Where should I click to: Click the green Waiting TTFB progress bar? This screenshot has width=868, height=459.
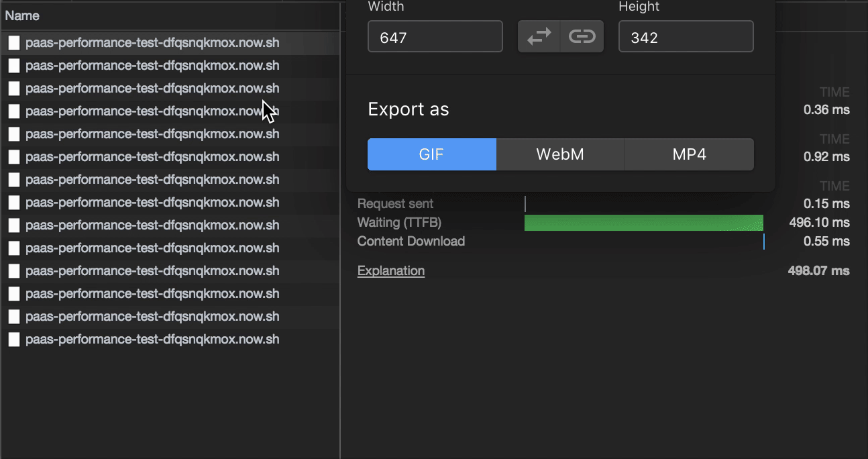pyautogui.click(x=644, y=222)
